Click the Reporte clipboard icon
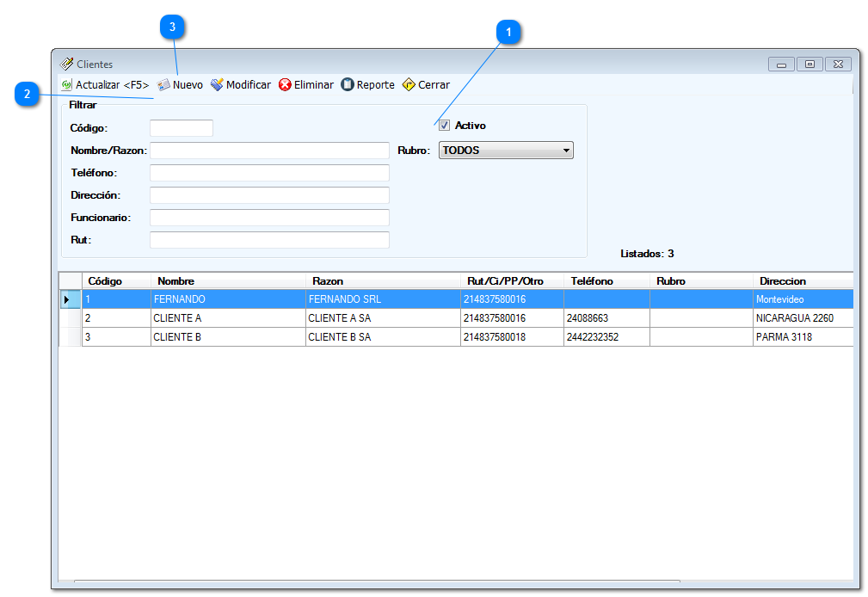Screen dimensions: 868x597 click(347, 84)
